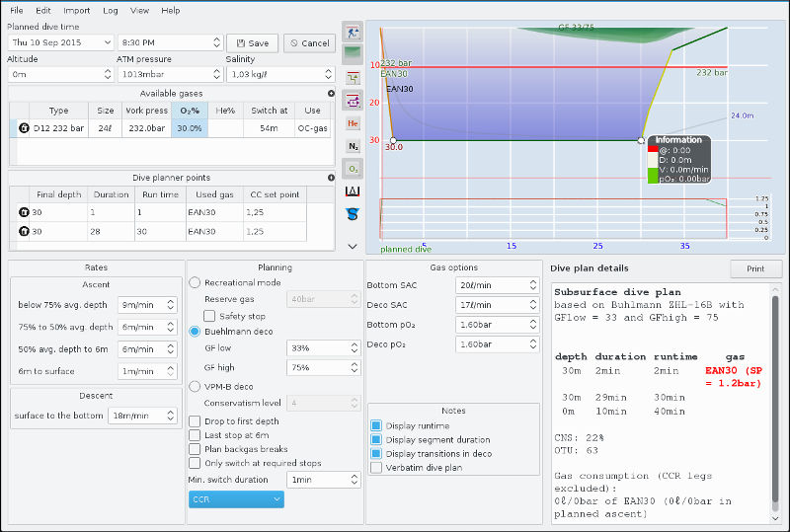The image size is (790, 532).
Task: Click scroll-down arrow in Dive plan details
Action: (x=775, y=518)
